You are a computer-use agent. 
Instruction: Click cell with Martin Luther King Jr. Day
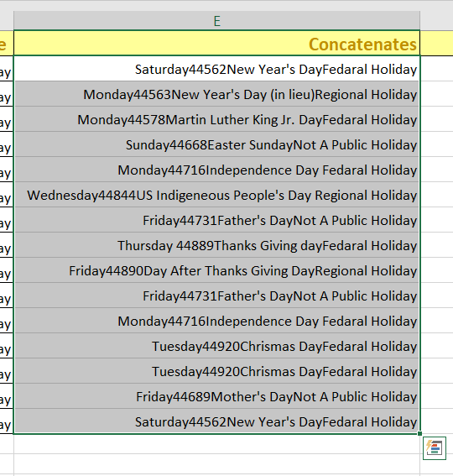[217, 119]
